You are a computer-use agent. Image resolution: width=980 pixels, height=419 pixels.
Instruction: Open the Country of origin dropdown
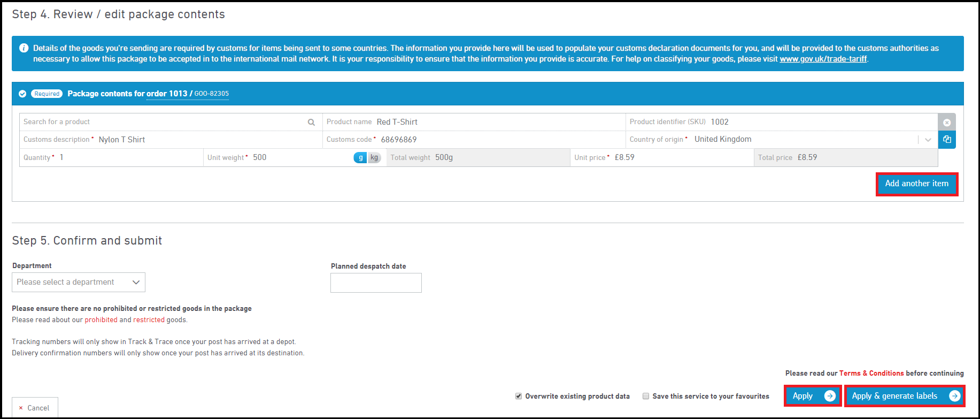coord(928,140)
